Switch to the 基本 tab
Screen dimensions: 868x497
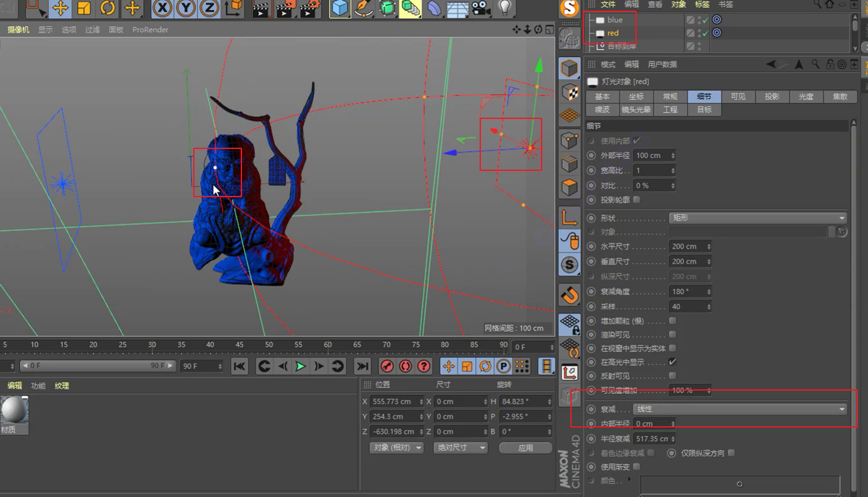tap(602, 96)
